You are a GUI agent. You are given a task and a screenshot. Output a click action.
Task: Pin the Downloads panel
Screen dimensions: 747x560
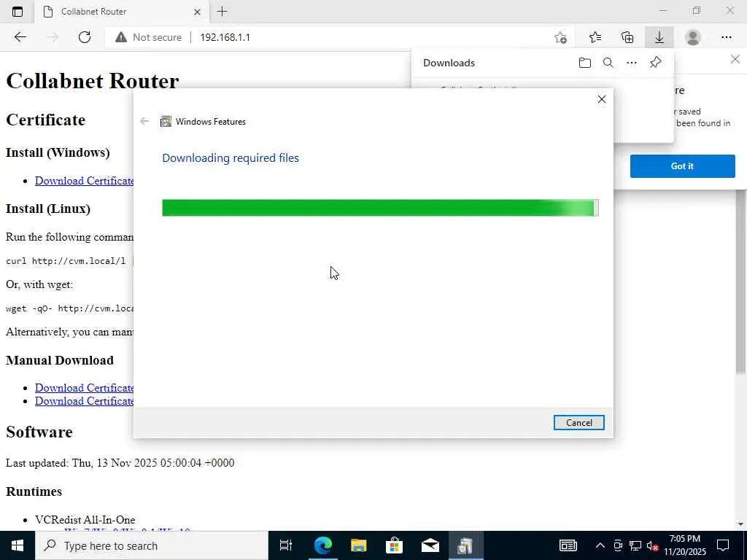[656, 63]
